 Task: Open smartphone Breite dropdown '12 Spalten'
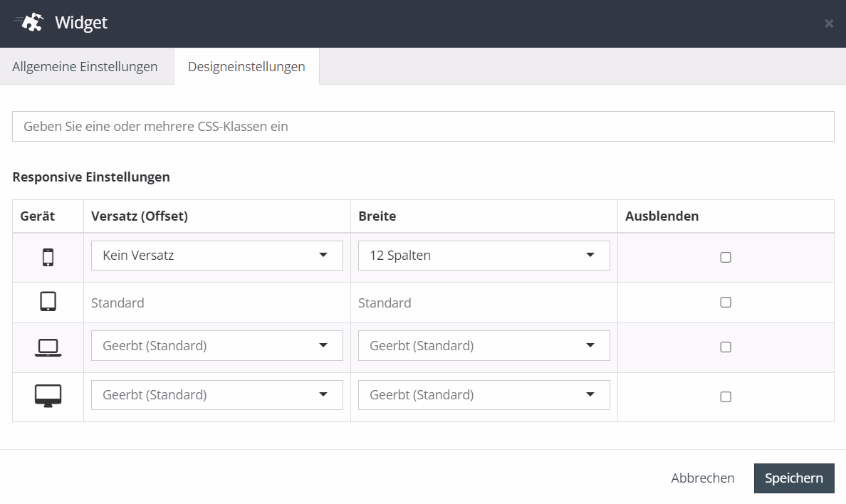484,256
